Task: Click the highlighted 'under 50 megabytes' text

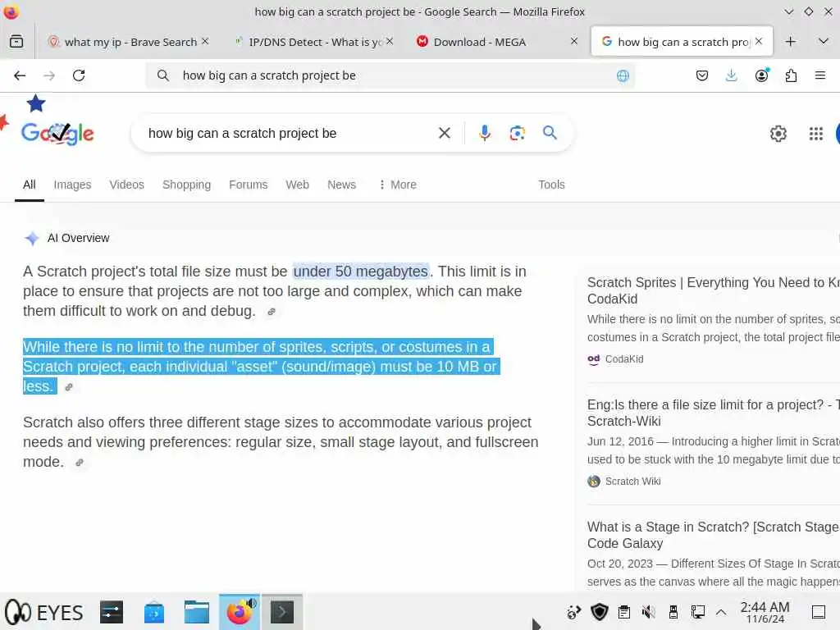Action: click(x=361, y=272)
